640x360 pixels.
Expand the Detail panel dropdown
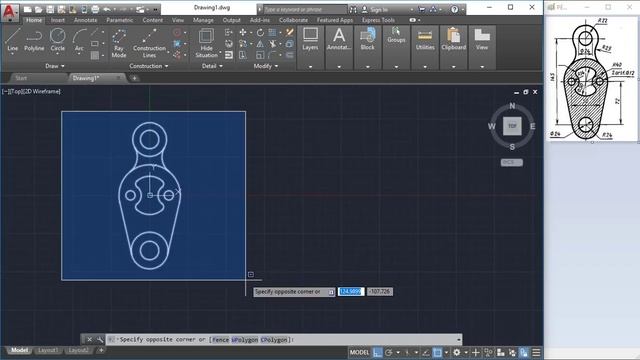(212, 66)
